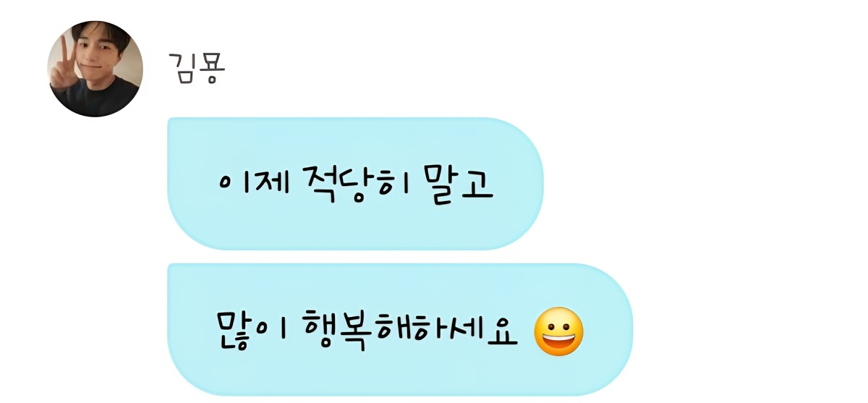The width and height of the screenshot is (868, 403).
Task: Click the syllable 행 in the second bubble
Action: pyautogui.click(x=320, y=331)
